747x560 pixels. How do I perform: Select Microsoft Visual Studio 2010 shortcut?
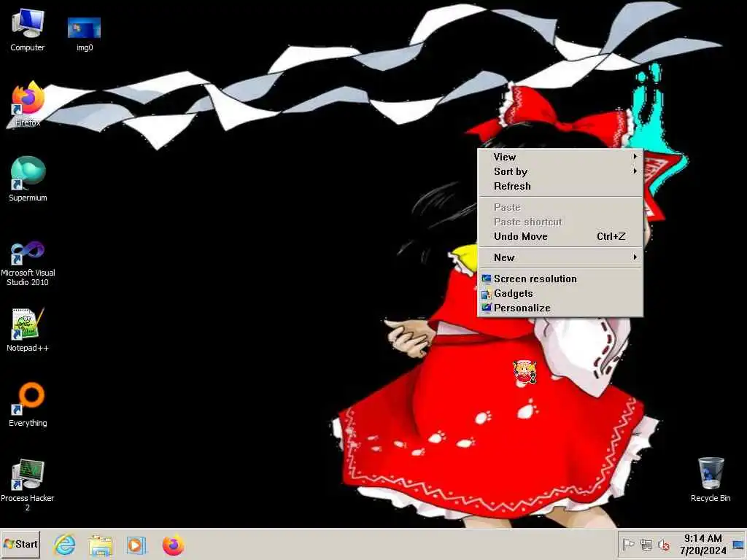pyautogui.click(x=28, y=262)
